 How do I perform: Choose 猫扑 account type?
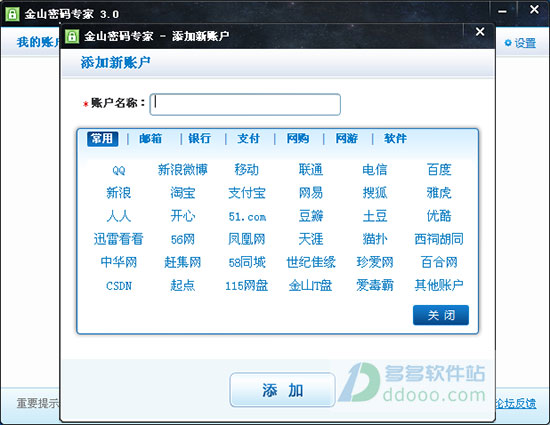(375, 239)
